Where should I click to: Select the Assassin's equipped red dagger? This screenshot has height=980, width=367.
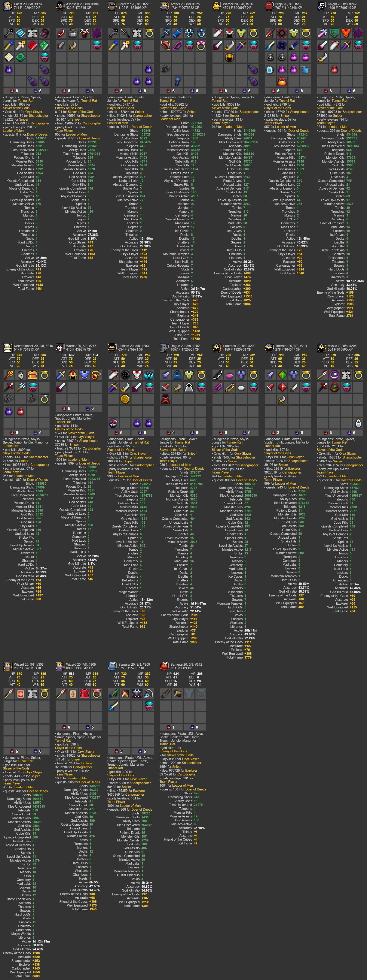[61, 33]
